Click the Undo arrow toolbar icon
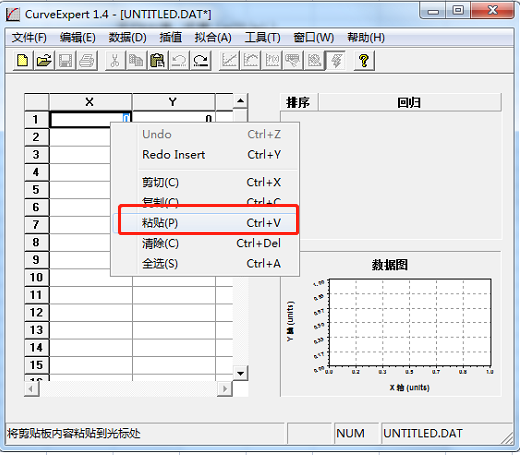Viewport: 520px width, 455px height. pyautogui.click(x=179, y=61)
